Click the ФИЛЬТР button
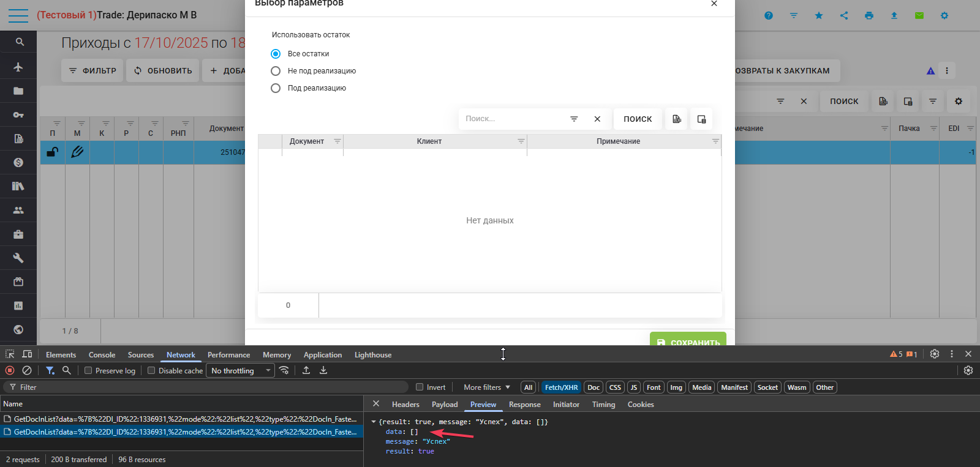The width and height of the screenshot is (980, 467). pos(92,70)
